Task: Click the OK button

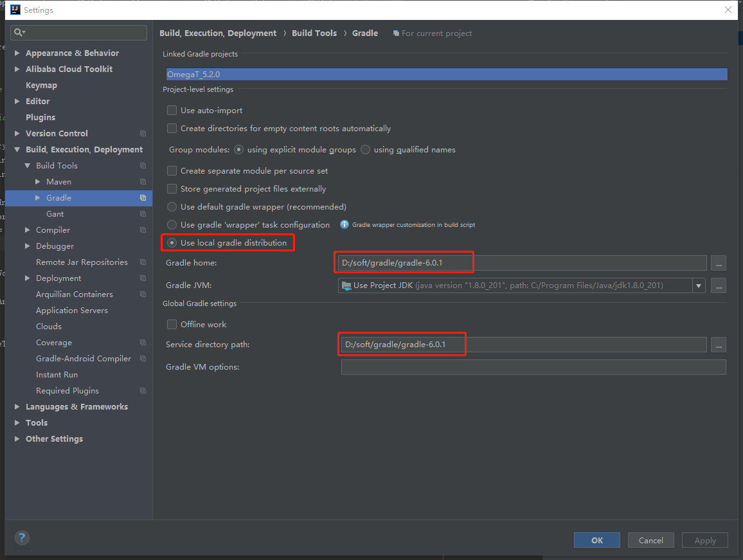Action: coord(596,540)
